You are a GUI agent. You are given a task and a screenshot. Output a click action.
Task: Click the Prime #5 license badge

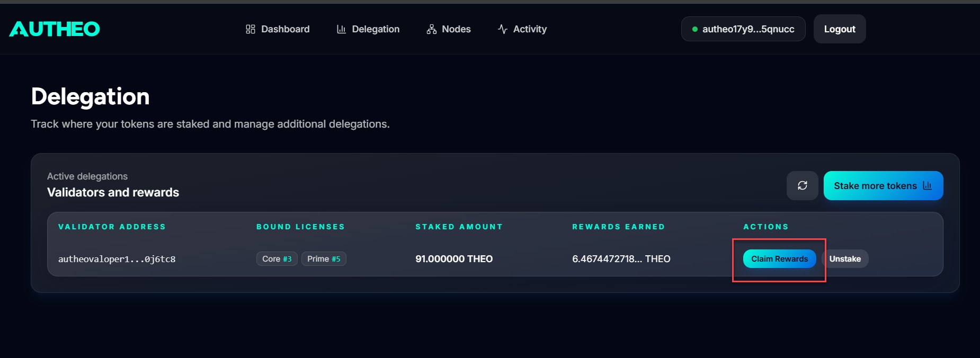(x=324, y=259)
